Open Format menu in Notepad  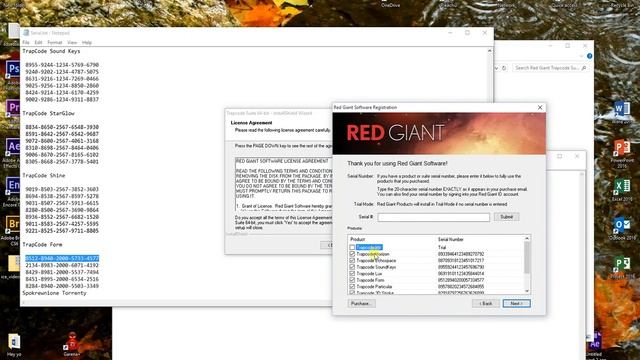(x=55, y=42)
